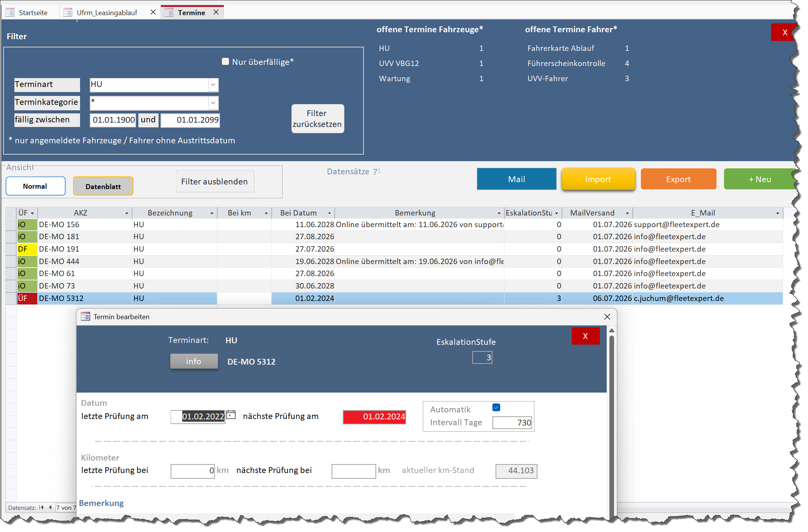Close the Termine tab with its X
Viewport: 808px width, 532px height.
tap(216, 12)
